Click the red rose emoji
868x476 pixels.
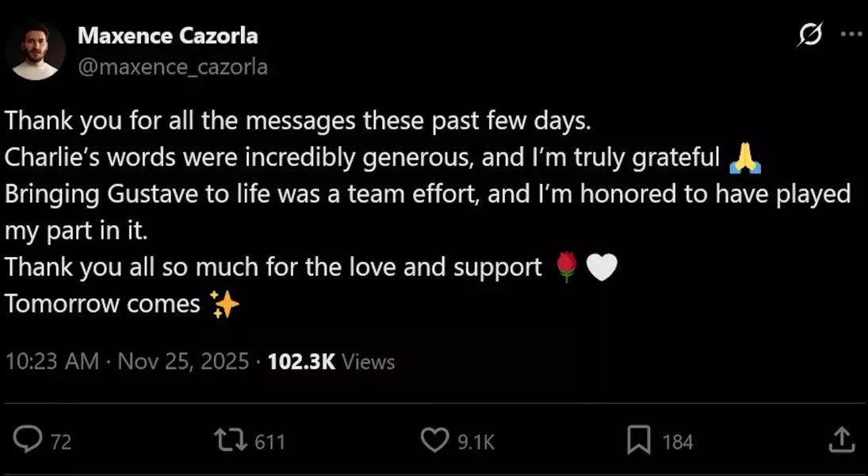pos(565,267)
